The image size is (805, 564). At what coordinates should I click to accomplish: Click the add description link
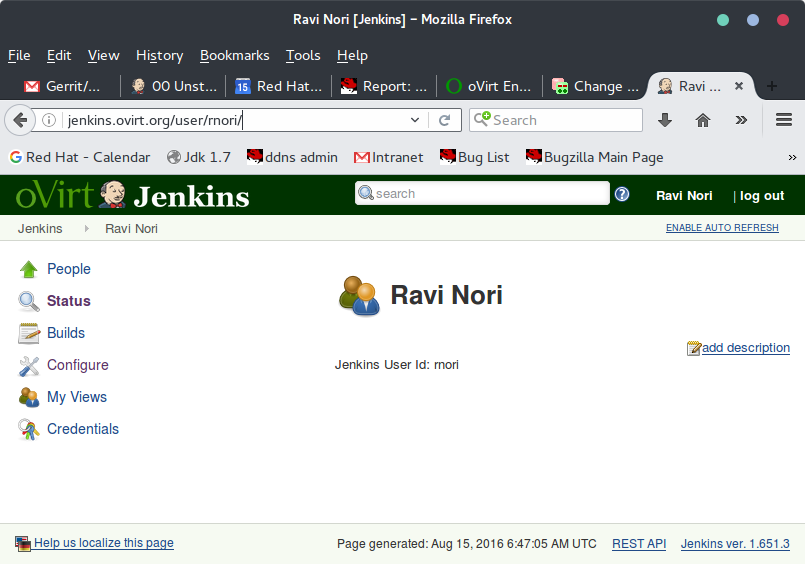745,348
